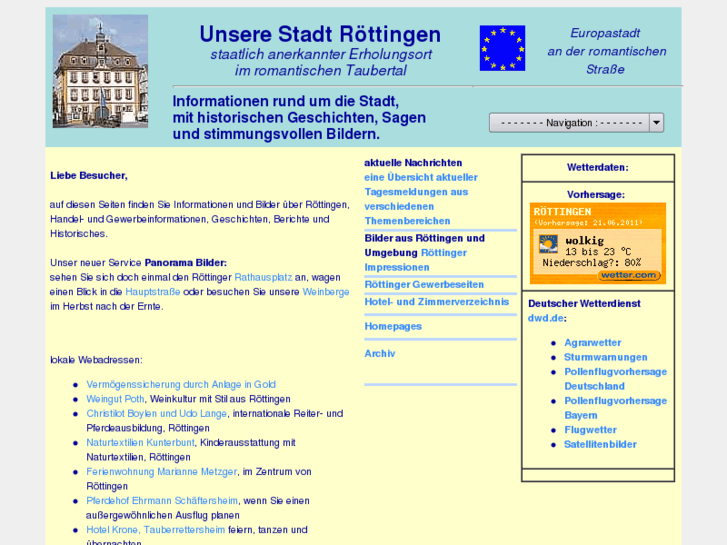Open the dwd.de link
This screenshot has width=727, height=545.
click(x=546, y=318)
